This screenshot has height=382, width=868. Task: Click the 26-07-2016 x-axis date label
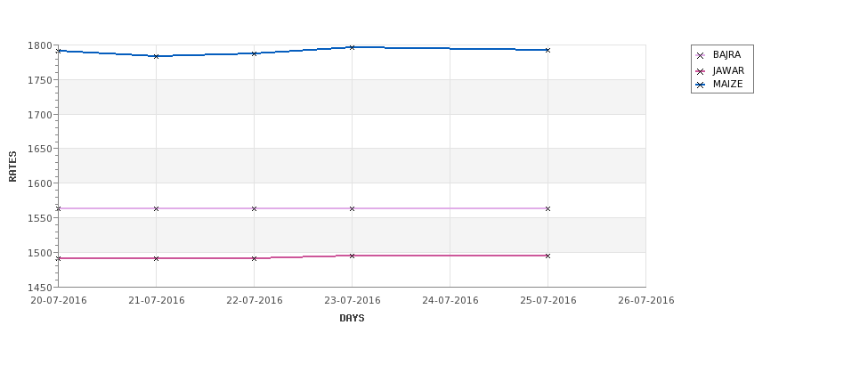[x=646, y=301]
